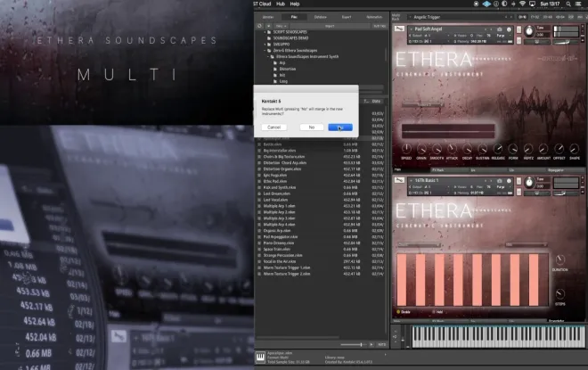Toggle mute button on 16Th Basic 1
Viewport: 588px width, 370px height.
519,192
